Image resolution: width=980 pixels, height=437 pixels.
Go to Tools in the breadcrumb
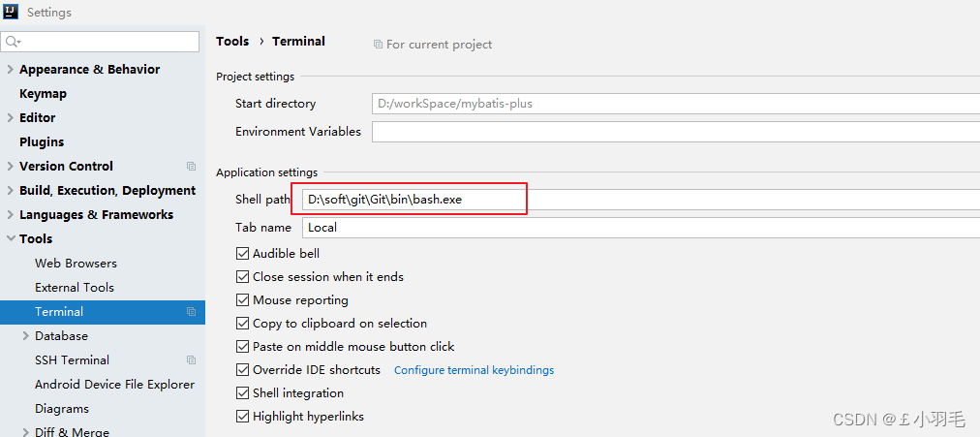pyautogui.click(x=232, y=42)
